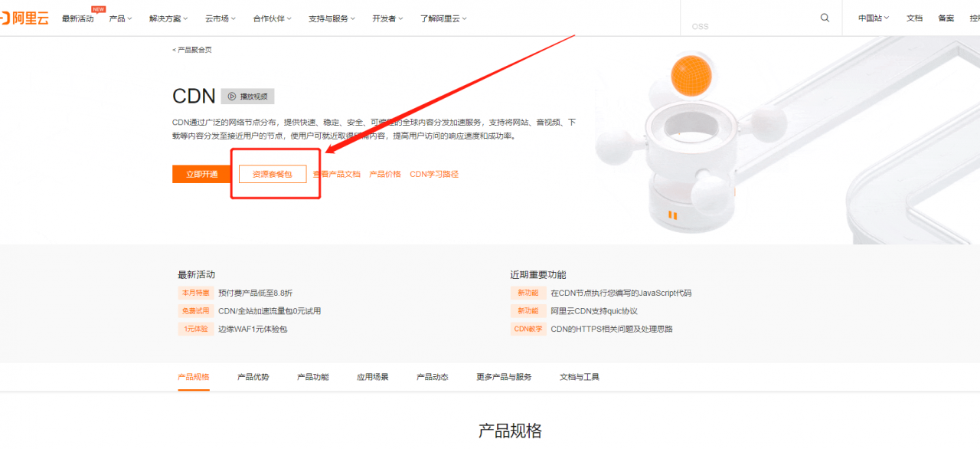Click the 播放视频 play icon
This screenshot has height=449, width=980.
pyautogui.click(x=232, y=96)
